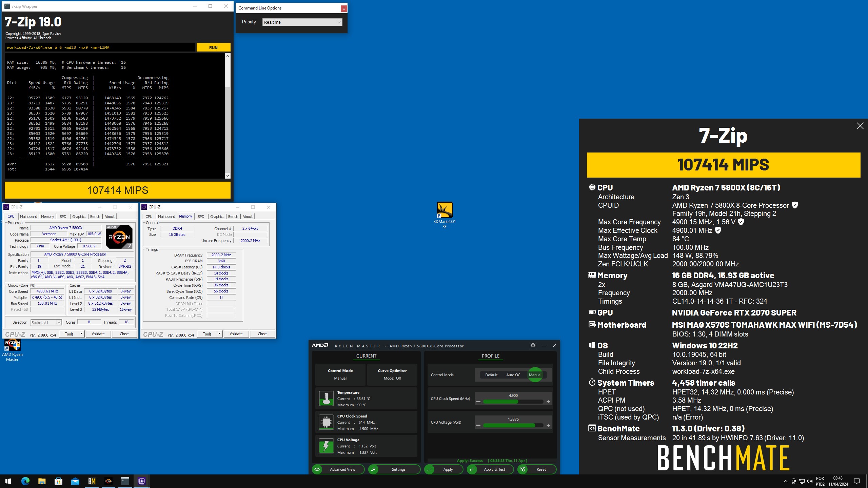Show hidden system tray icons
Viewport: 868px width, 488px height.
(x=785, y=481)
